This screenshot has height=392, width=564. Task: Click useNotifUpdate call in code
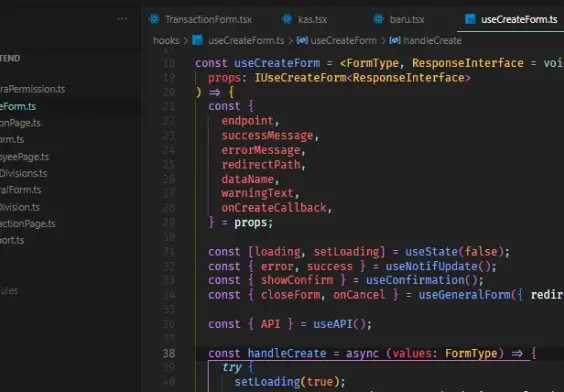[431, 266]
